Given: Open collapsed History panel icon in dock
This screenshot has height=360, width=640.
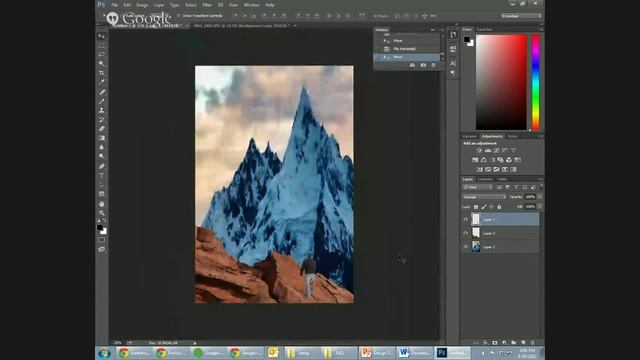Looking at the screenshot, I should [x=453, y=35].
